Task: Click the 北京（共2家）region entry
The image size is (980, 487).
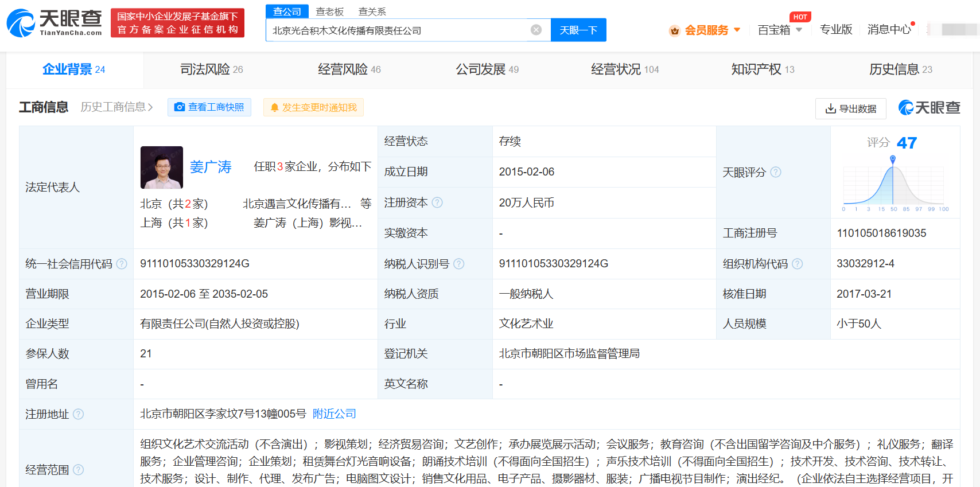Action: [174, 204]
